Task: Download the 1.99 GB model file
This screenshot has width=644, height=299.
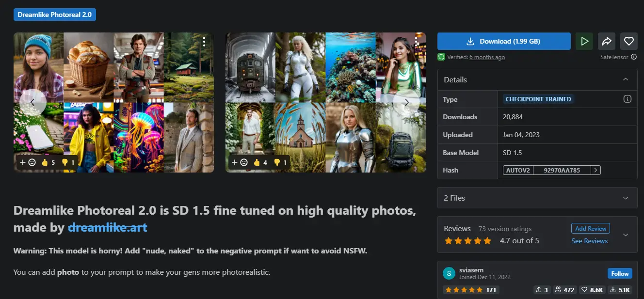Action: pos(504,41)
